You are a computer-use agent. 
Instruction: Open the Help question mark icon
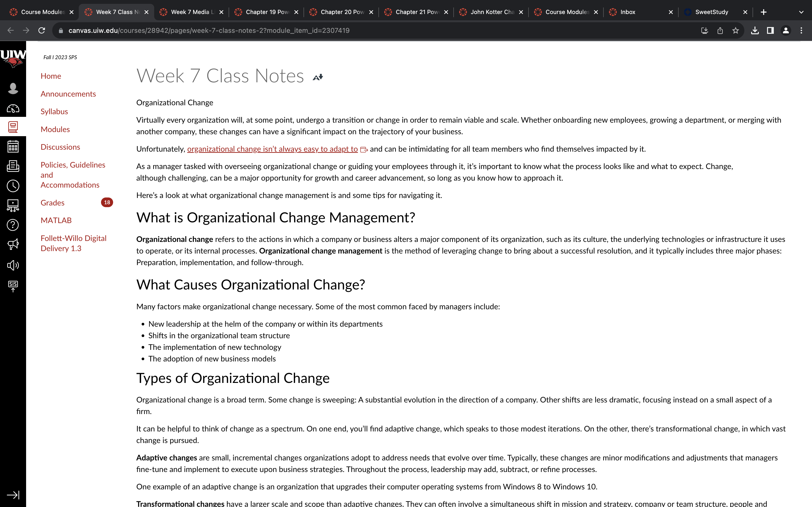coord(13,225)
